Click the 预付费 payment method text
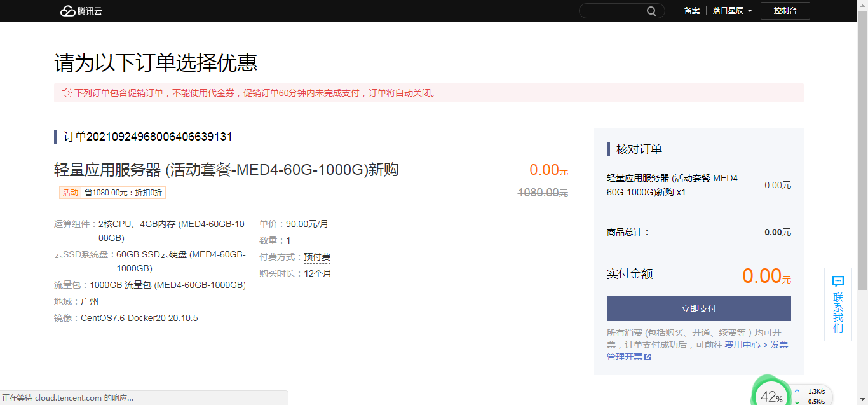The height and width of the screenshot is (405, 868). pos(317,257)
